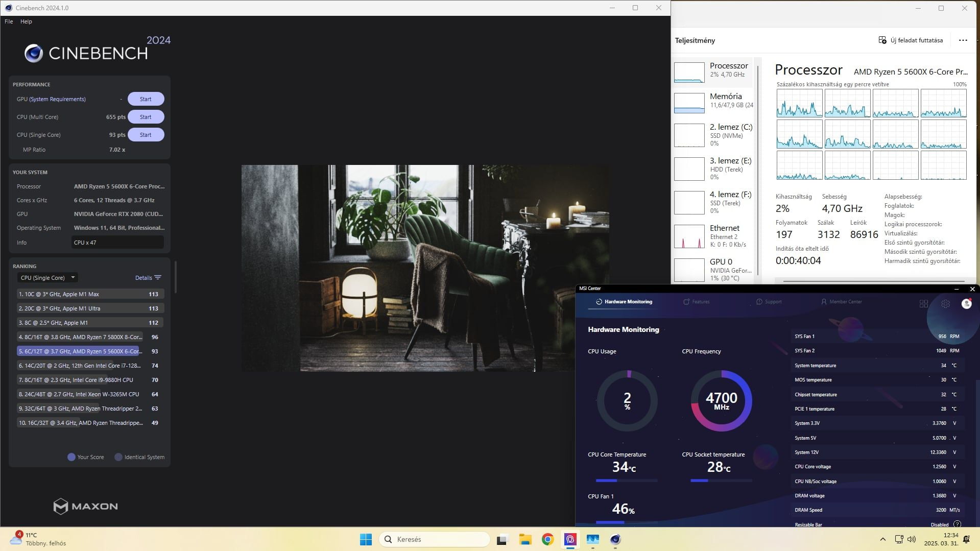Click the Cinebench taskbar icon
The width and height of the screenshot is (980, 551).
tap(615, 539)
